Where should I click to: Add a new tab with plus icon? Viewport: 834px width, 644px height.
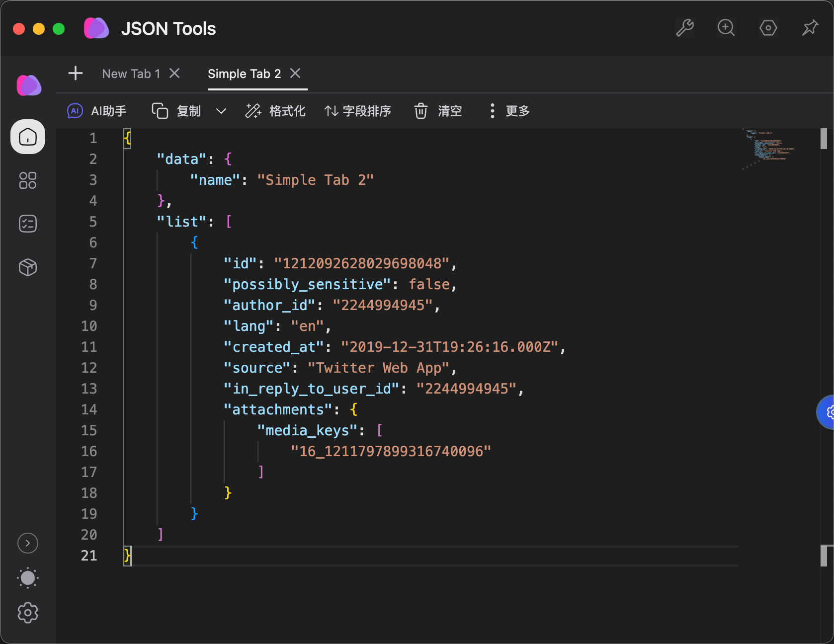tap(76, 74)
